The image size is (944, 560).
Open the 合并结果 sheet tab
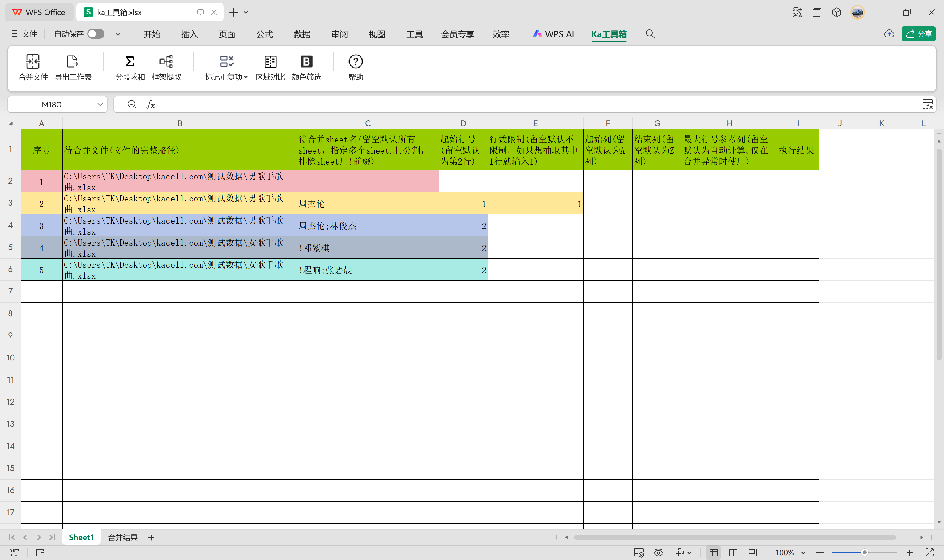point(123,537)
